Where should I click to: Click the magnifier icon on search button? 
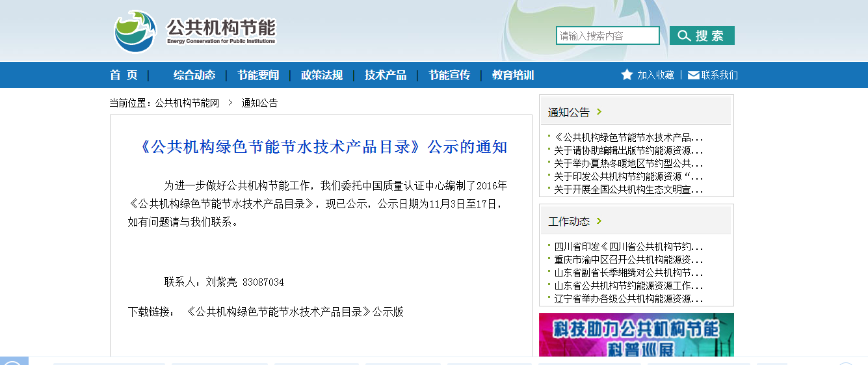pos(683,36)
